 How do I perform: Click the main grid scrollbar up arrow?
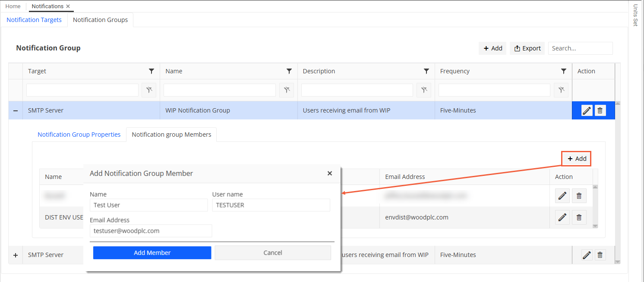[618, 103]
